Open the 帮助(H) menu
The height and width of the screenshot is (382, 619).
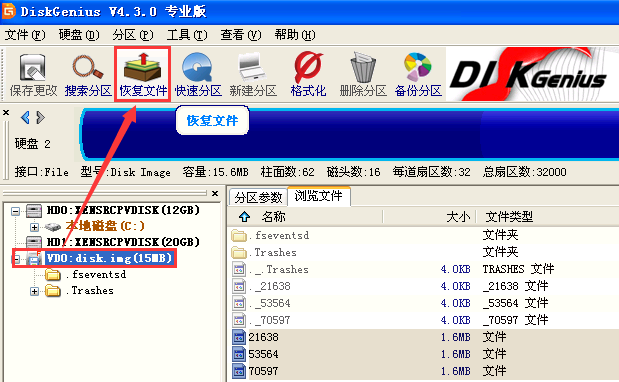295,35
